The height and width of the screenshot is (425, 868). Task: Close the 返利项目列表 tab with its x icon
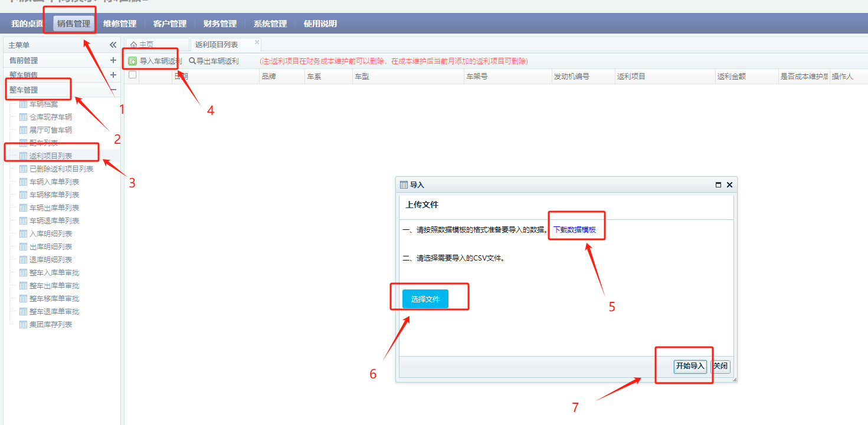pos(257,42)
